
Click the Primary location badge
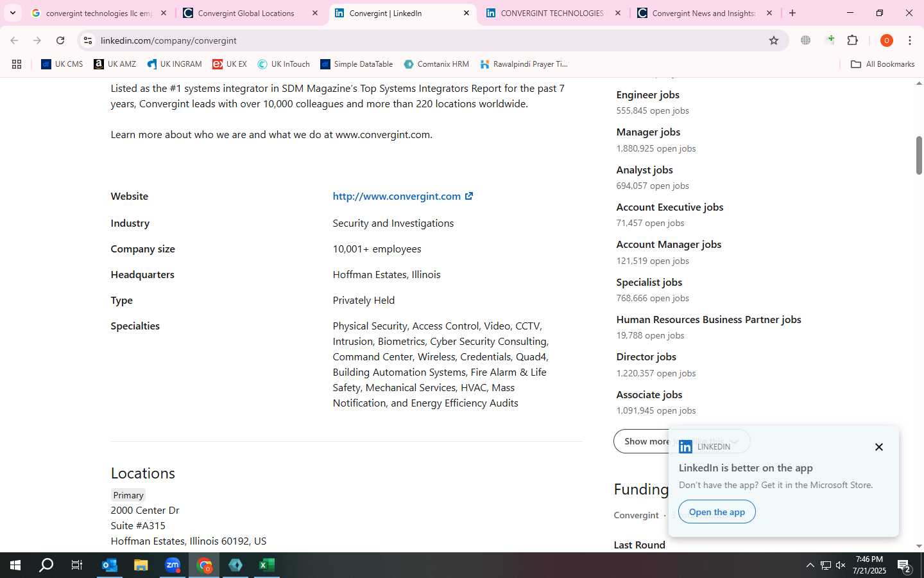(128, 495)
